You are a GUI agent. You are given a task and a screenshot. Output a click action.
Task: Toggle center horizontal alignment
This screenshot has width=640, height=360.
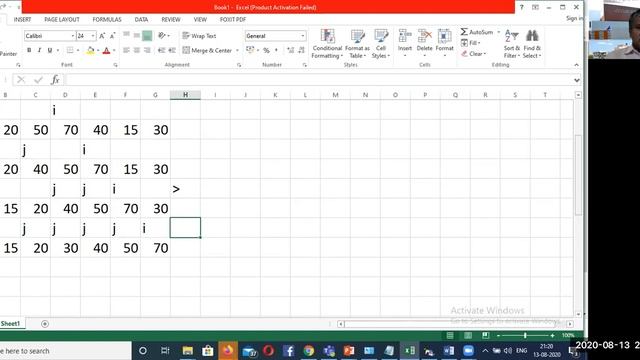pyautogui.click(x=137, y=50)
